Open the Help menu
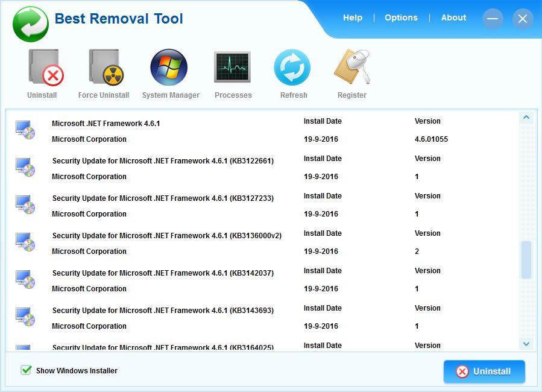The height and width of the screenshot is (392, 542). click(353, 17)
